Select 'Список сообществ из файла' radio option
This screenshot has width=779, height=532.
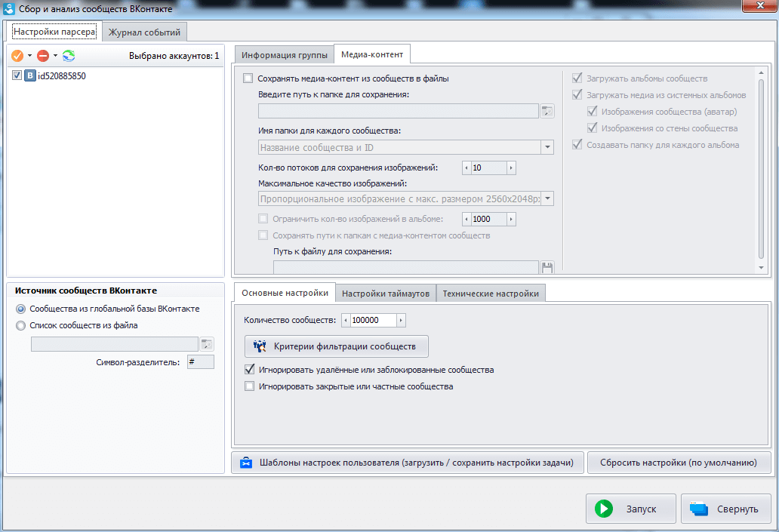pos(20,325)
